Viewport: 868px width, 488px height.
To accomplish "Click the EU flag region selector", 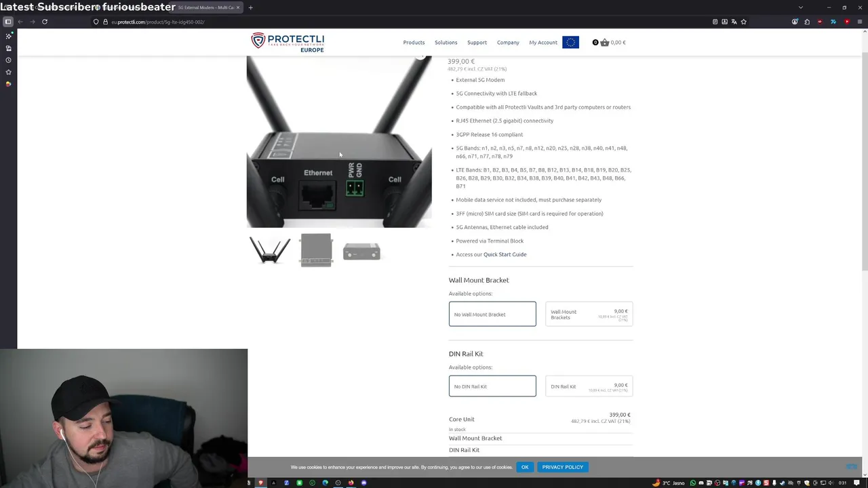I will click(x=570, y=42).
